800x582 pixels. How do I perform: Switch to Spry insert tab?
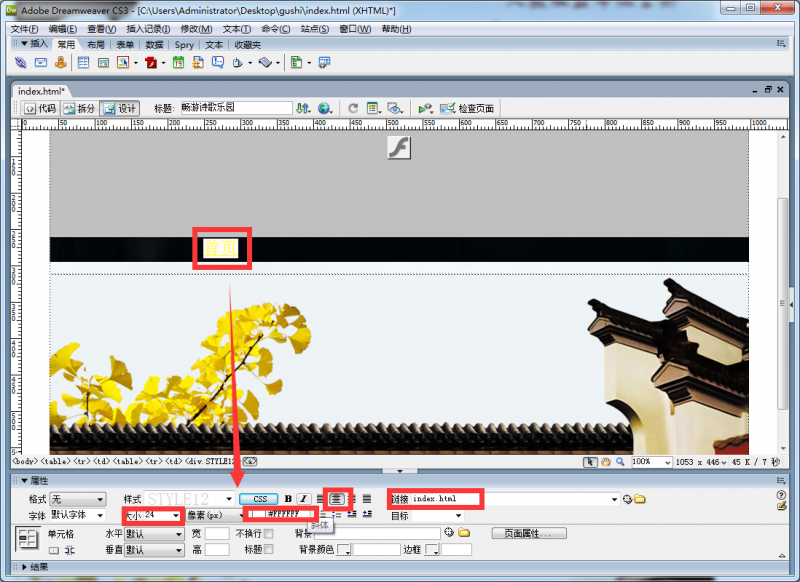tap(184, 45)
